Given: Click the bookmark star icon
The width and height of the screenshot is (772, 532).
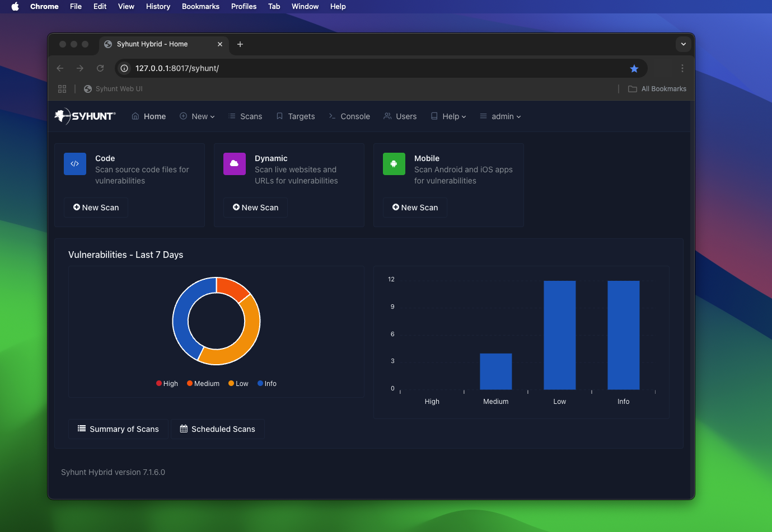Looking at the screenshot, I should click(x=634, y=68).
